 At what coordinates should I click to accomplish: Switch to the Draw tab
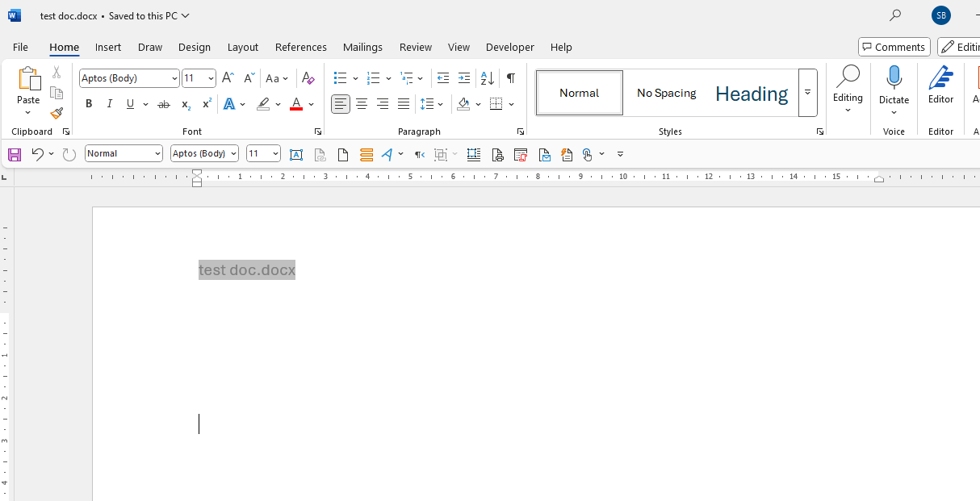(x=150, y=47)
